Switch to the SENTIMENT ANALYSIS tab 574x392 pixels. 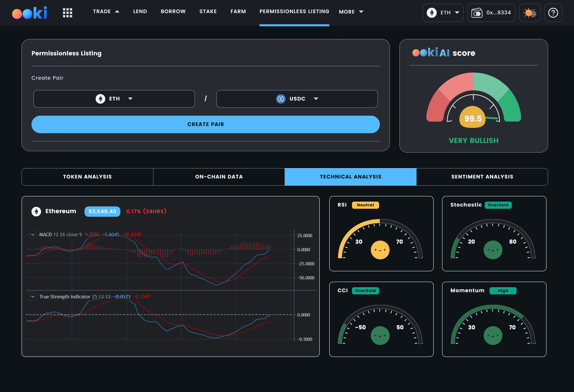click(x=482, y=177)
